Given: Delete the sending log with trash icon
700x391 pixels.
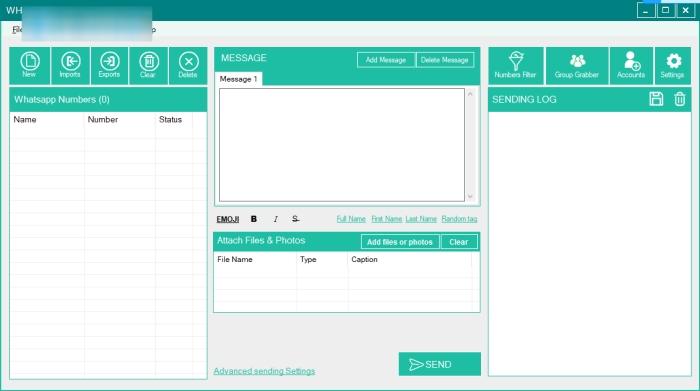Looking at the screenshot, I should [x=679, y=99].
